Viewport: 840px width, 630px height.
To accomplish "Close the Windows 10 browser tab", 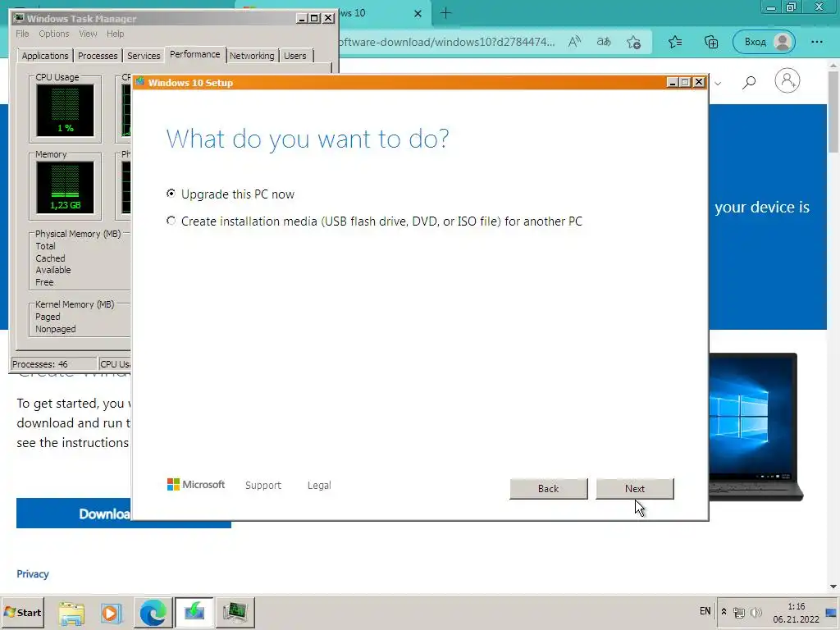I will [418, 13].
